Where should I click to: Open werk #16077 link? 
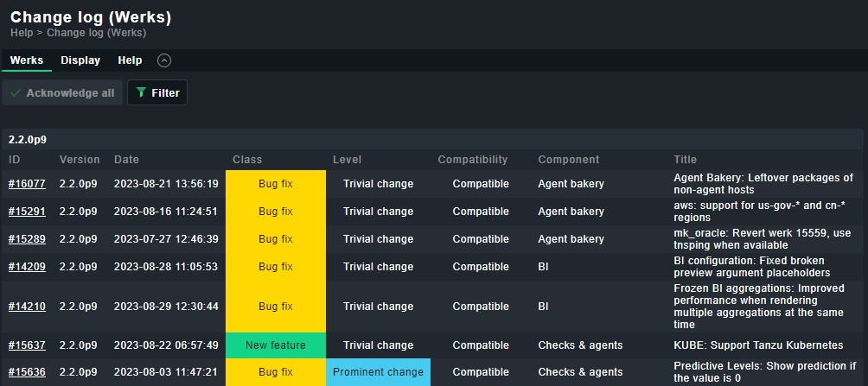tap(27, 184)
